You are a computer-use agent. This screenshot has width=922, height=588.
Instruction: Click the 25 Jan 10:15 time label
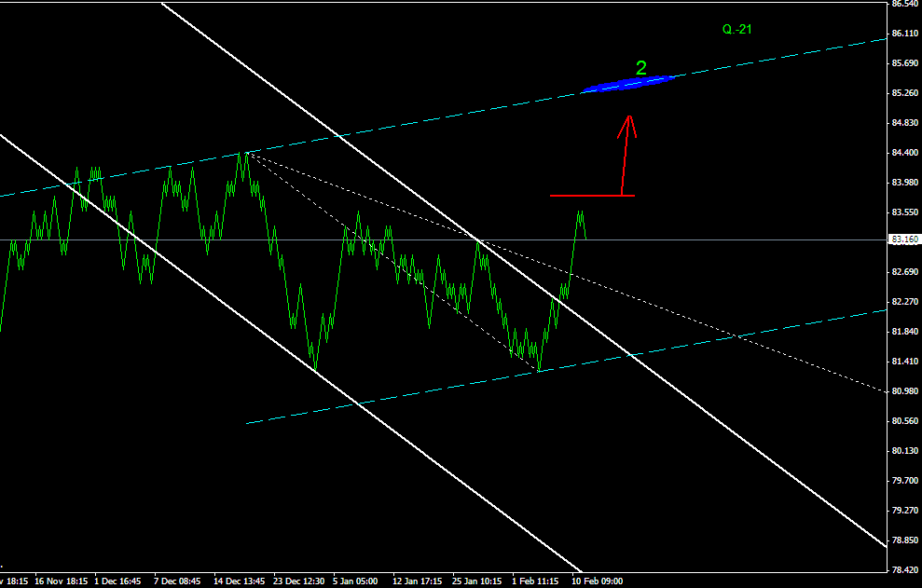coord(477,581)
